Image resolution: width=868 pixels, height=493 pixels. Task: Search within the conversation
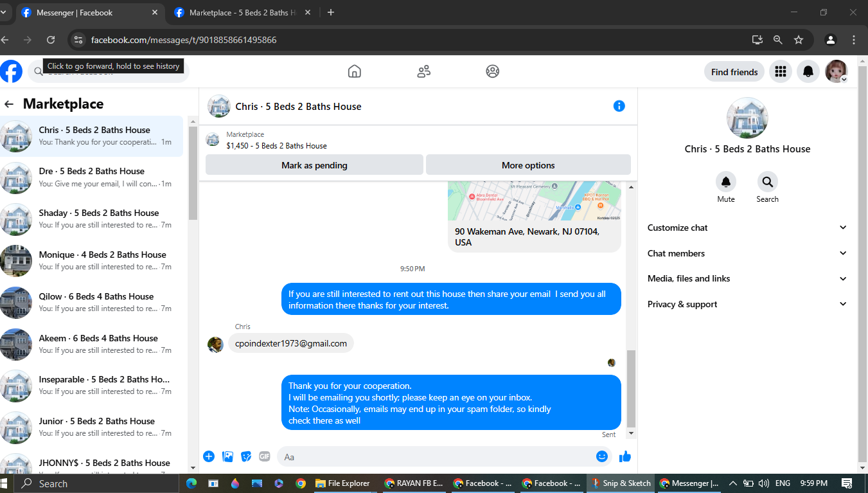pos(767,182)
